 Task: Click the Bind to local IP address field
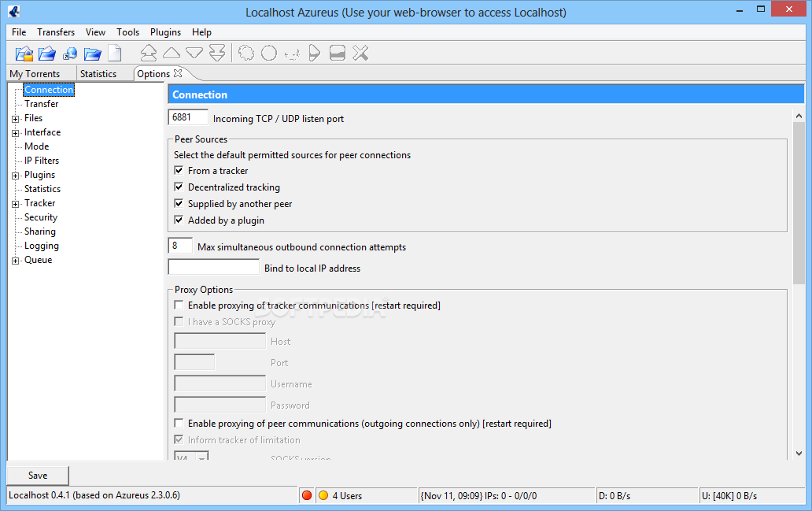213,267
